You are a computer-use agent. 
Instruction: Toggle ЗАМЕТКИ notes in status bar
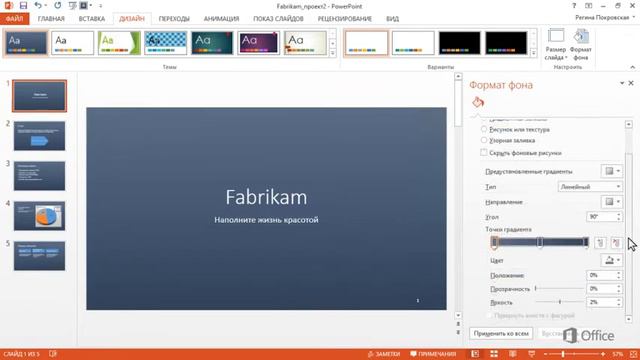(384, 354)
